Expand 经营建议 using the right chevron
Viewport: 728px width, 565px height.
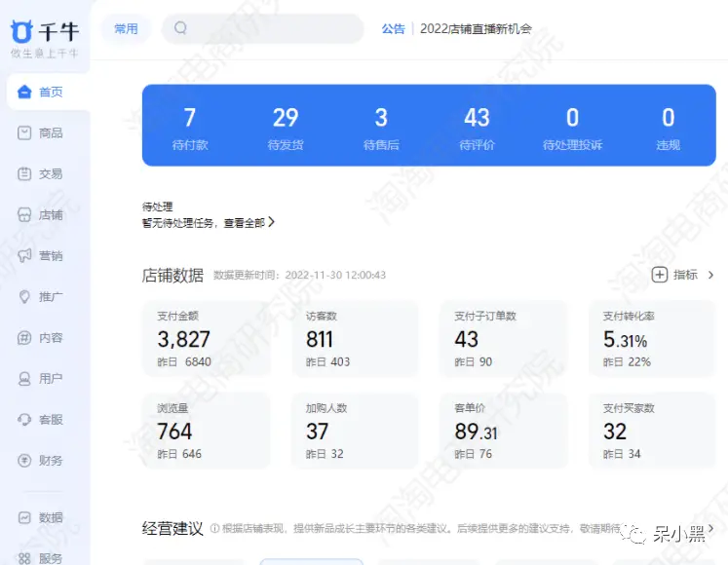[x=710, y=528]
